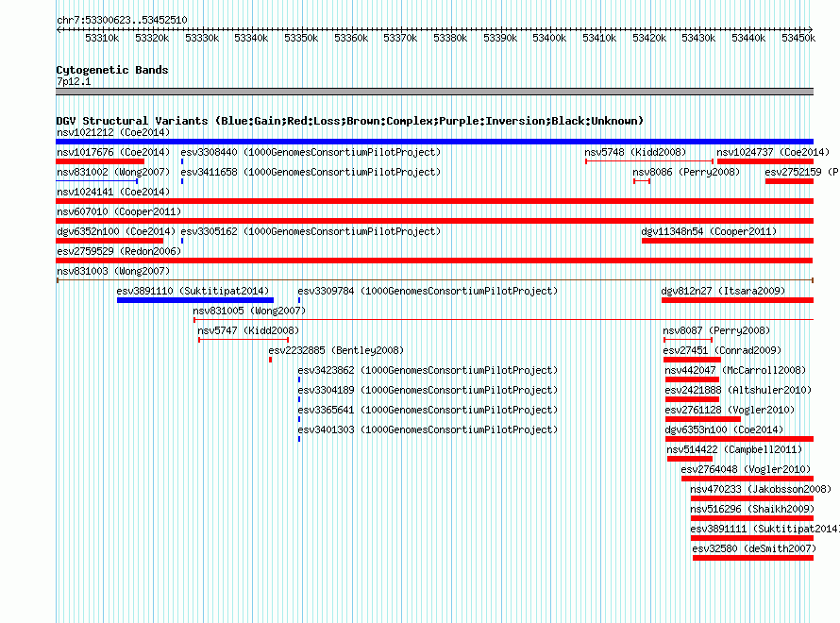Open esv2764048 (Vogler2010) variant
This screenshot has height=623, width=840.
(746, 469)
